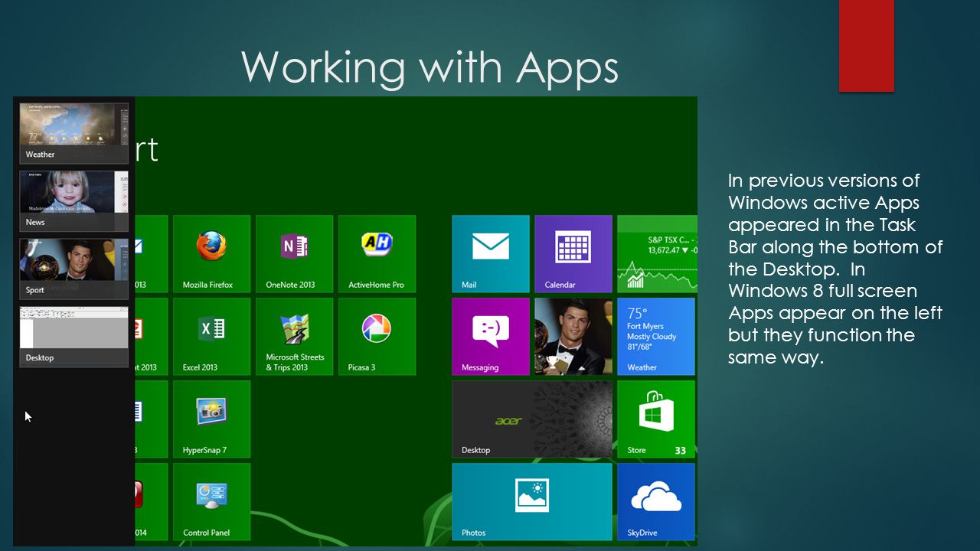Switch to the News app thumbnail

(73, 201)
